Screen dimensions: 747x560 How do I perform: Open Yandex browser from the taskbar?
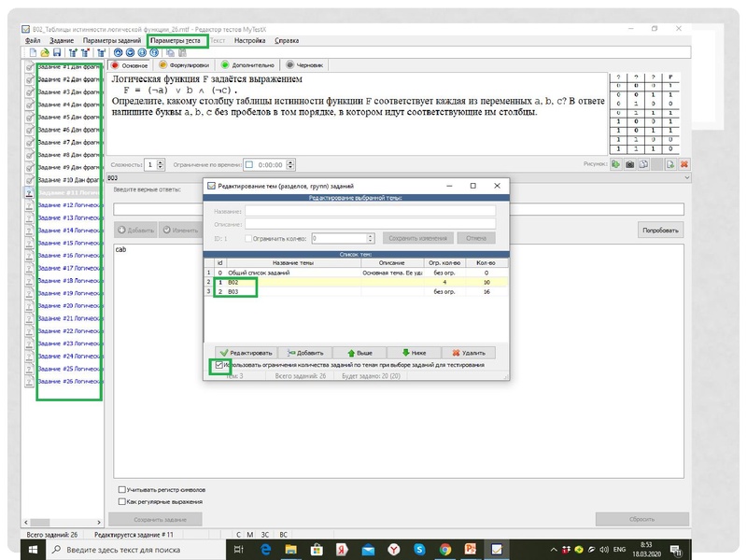pos(395,551)
